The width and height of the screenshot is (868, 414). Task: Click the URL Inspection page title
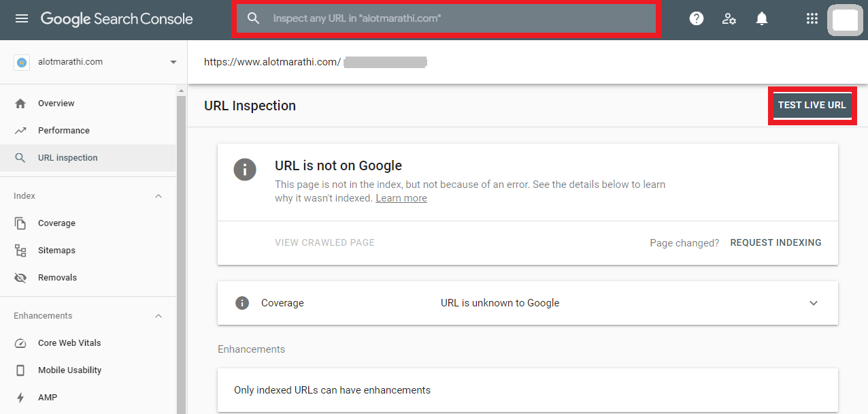pyautogui.click(x=250, y=106)
